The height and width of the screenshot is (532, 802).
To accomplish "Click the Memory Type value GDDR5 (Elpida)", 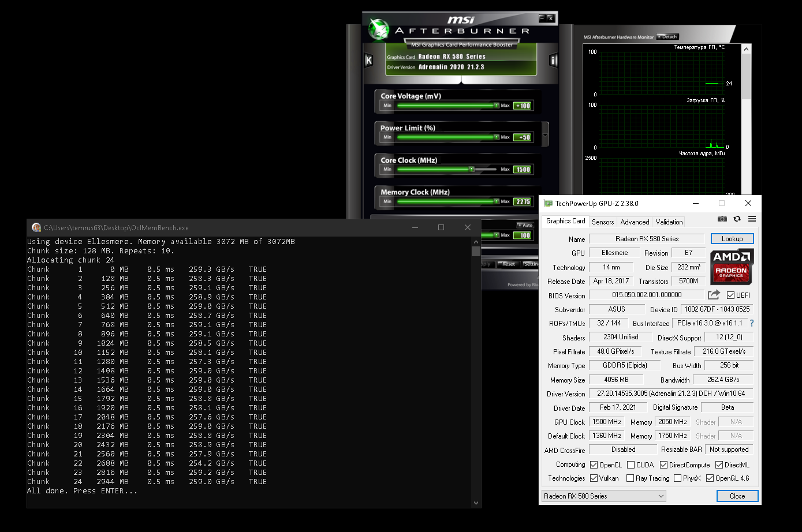I will pyautogui.click(x=625, y=365).
